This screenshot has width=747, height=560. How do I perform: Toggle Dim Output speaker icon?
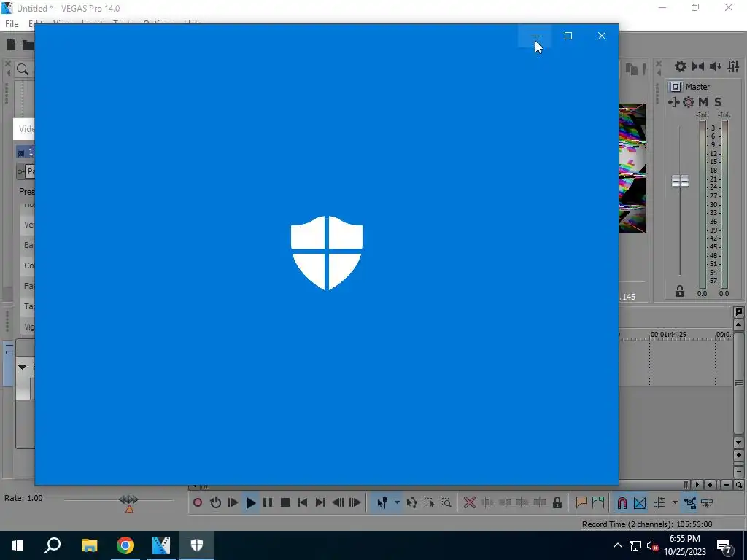coord(715,66)
